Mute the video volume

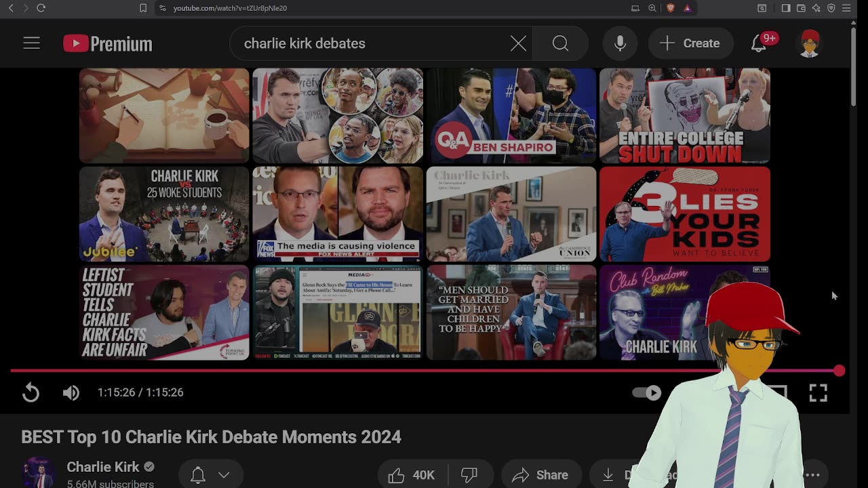click(x=71, y=392)
